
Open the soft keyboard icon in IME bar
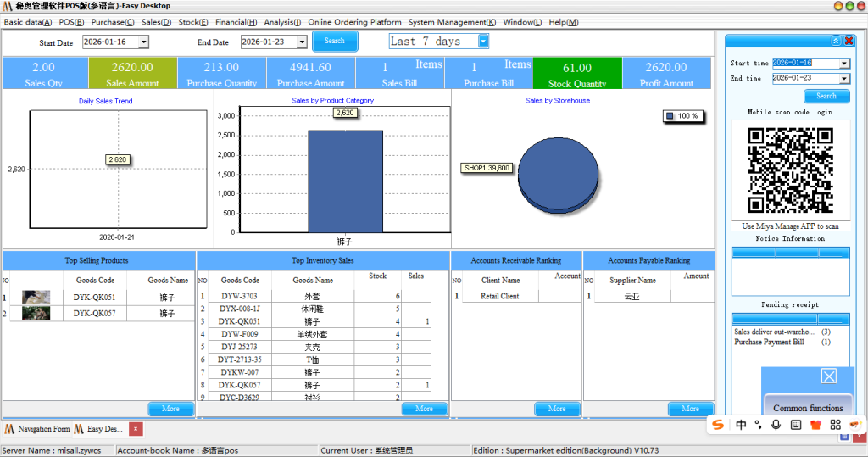(797, 425)
